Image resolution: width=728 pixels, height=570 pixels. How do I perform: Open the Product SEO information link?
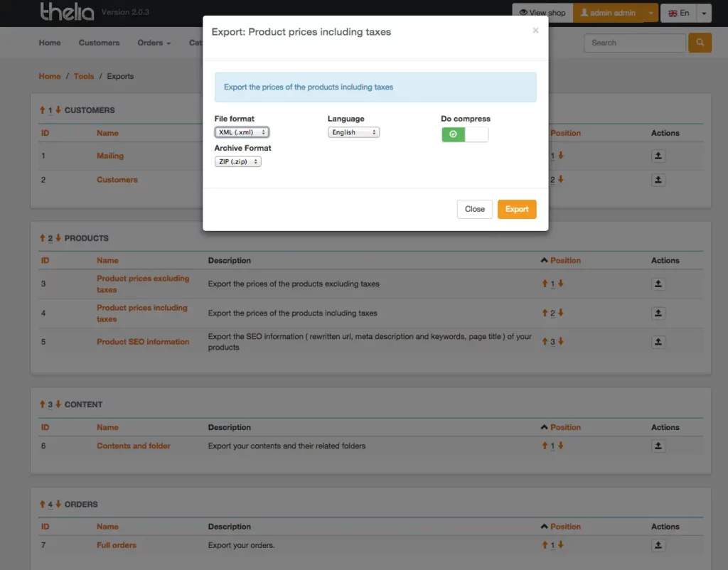[143, 342]
